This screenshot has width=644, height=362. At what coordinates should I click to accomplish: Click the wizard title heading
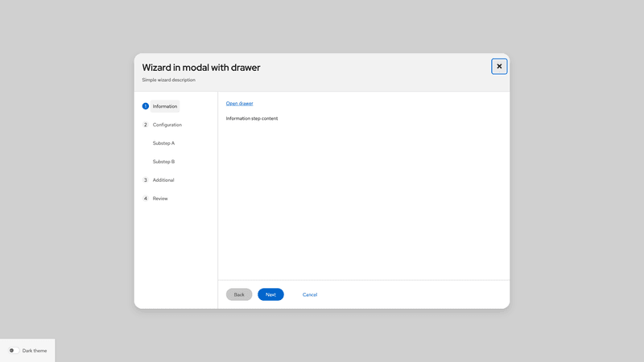[201, 68]
